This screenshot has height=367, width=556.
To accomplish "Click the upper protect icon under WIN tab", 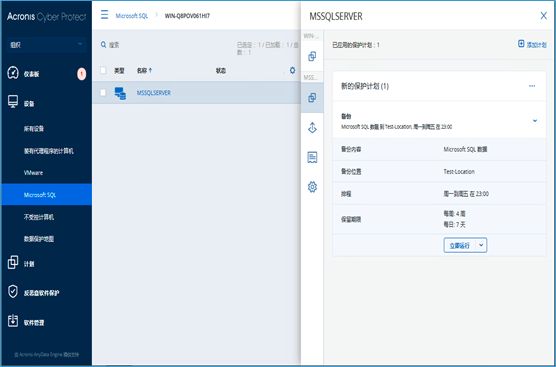I will pos(312,56).
